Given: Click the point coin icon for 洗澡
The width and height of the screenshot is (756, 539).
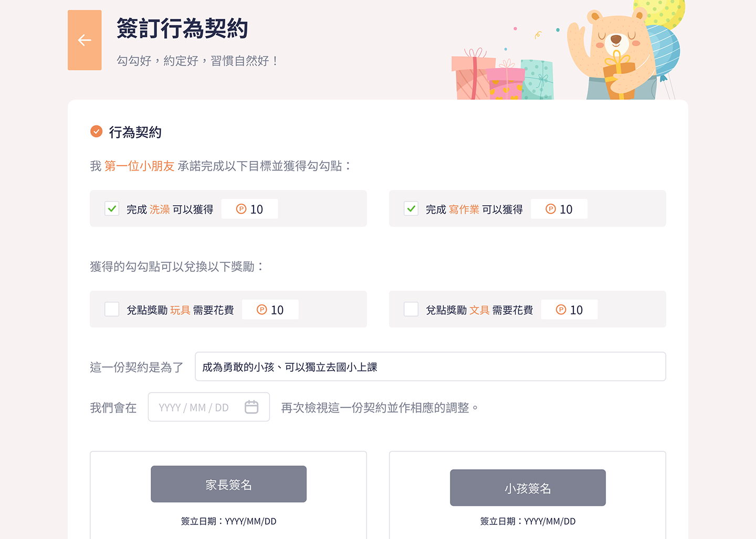Looking at the screenshot, I should click(x=241, y=209).
